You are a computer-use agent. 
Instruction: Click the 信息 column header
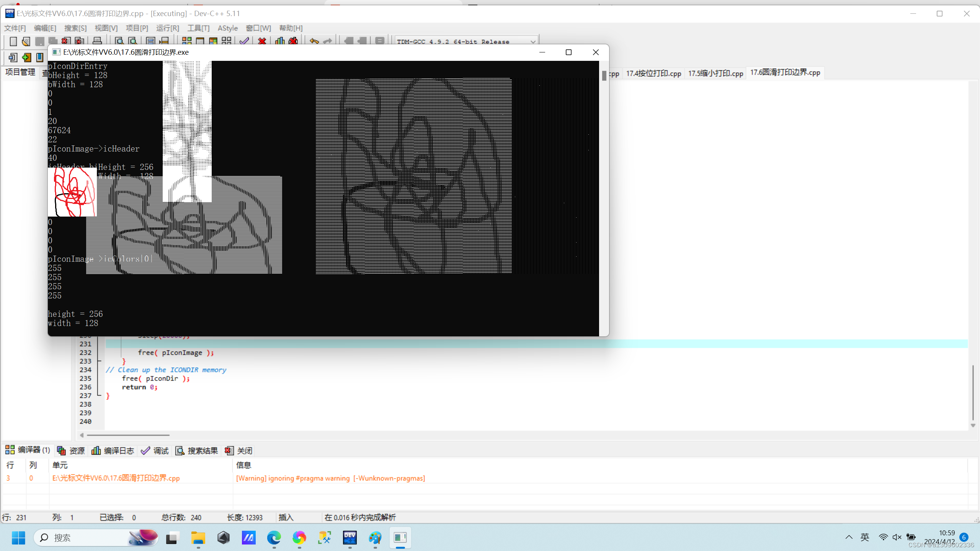click(243, 465)
